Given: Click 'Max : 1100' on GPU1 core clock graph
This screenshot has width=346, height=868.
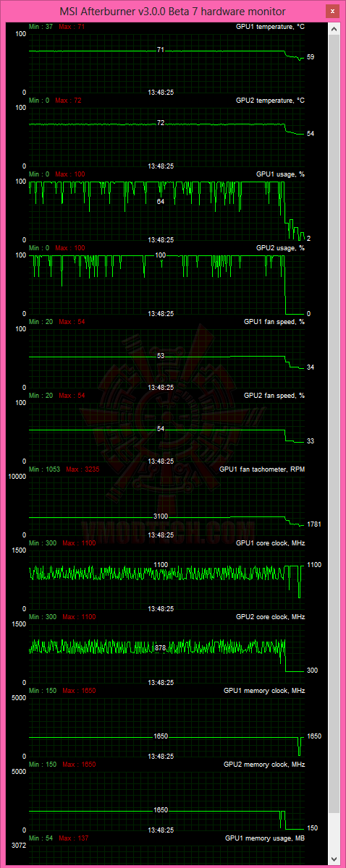Looking at the screenshot, I should tap(79, 543).
